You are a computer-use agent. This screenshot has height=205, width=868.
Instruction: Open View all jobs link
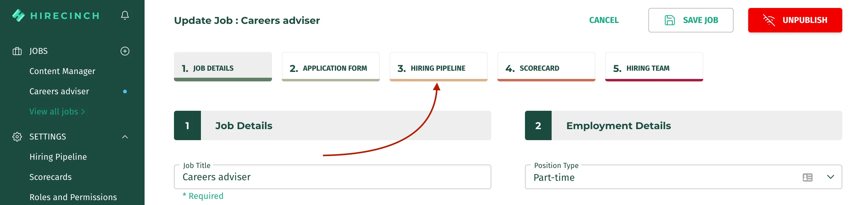coord(57,111)
